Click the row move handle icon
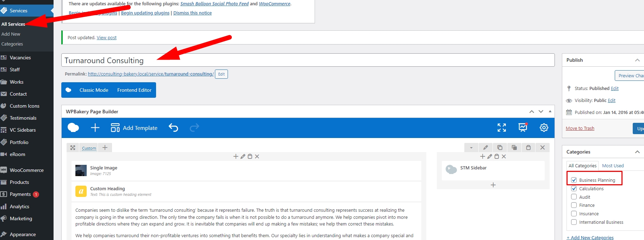Screen dimensions: 644x240 coord(73,148)
